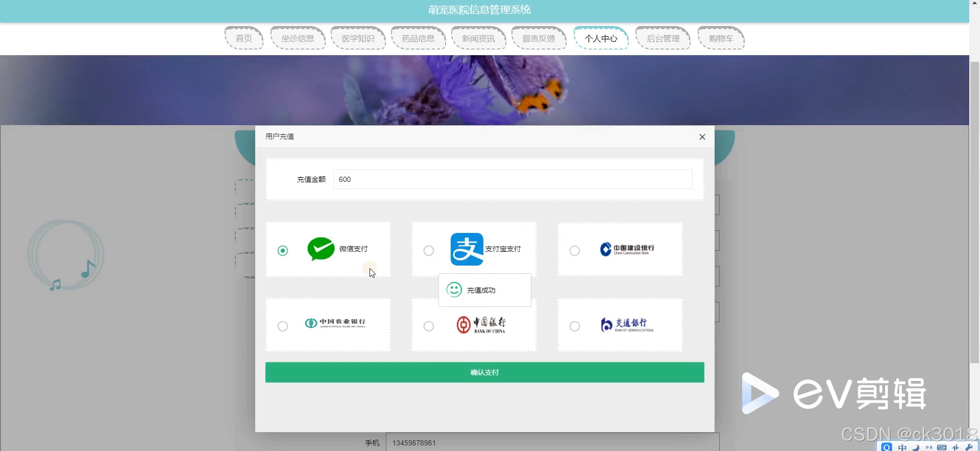Select 微信支付 radio button
Image resolution: width=980 pixels, height=451 pixels.
[283, 250]
